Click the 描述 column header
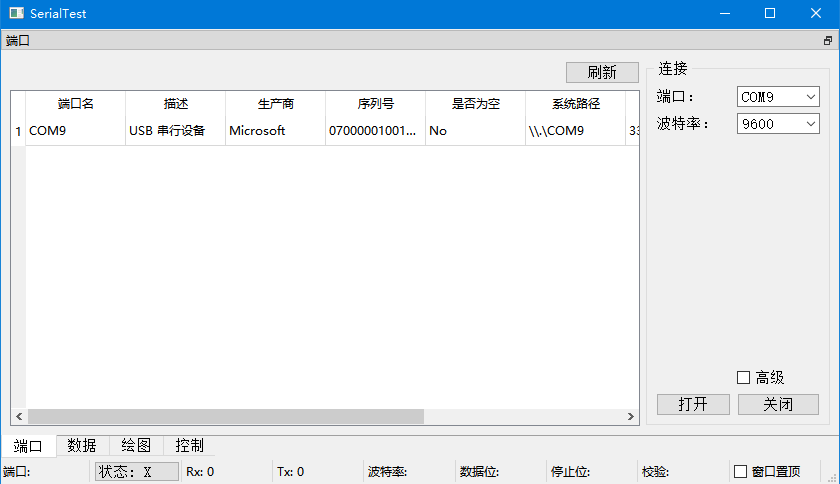840x484 pixels. (x=176, y=104)
